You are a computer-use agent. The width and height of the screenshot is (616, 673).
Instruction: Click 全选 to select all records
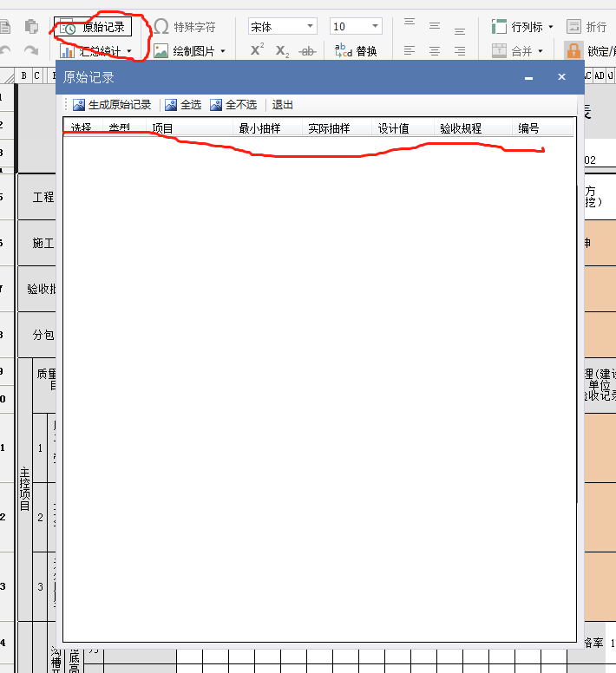(183, 105)
